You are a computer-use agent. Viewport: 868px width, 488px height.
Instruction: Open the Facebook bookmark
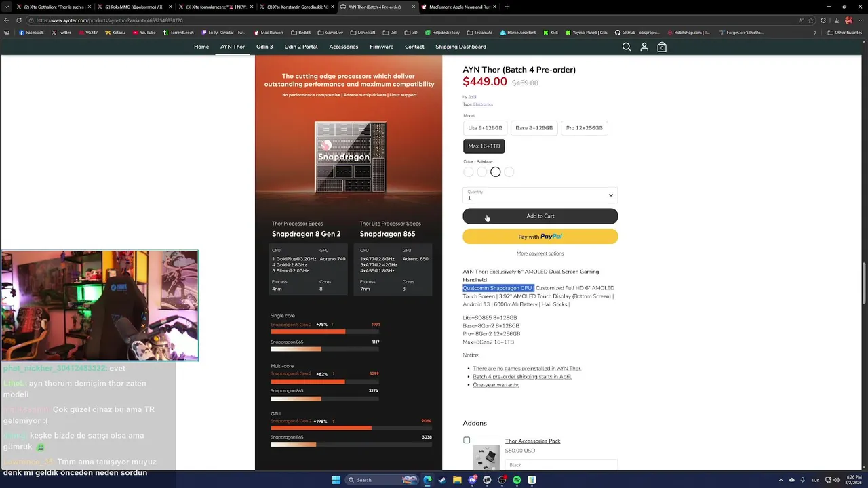coord(31,32)
